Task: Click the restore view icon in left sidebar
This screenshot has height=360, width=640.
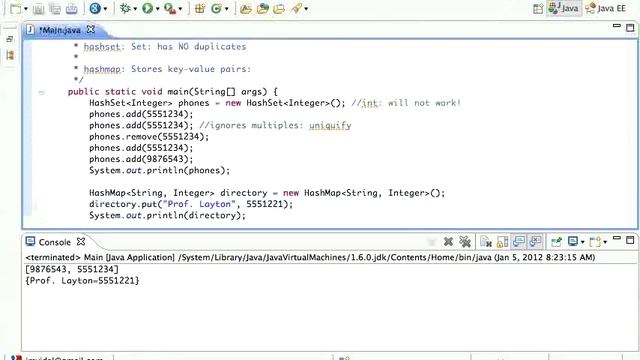Action: [10, 39]
